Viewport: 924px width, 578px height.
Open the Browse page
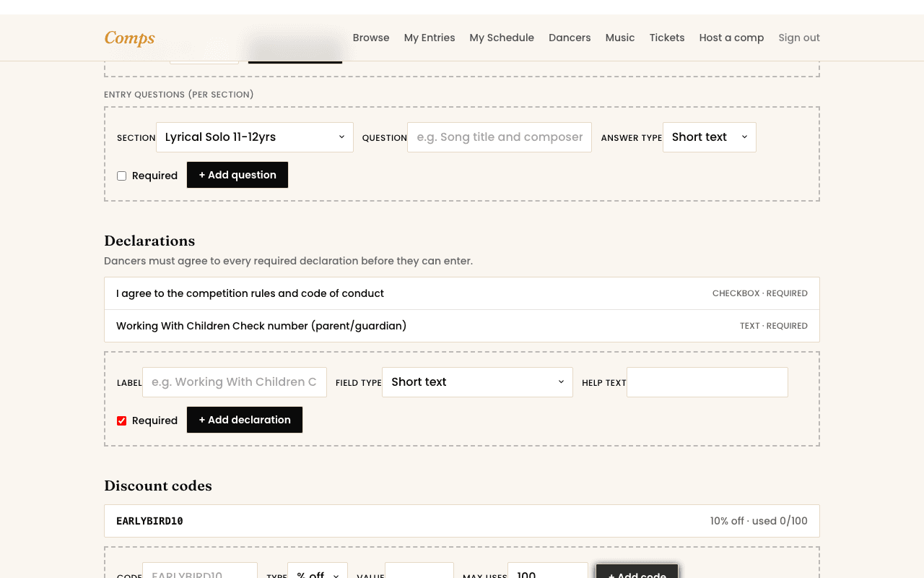click(371, 38)
